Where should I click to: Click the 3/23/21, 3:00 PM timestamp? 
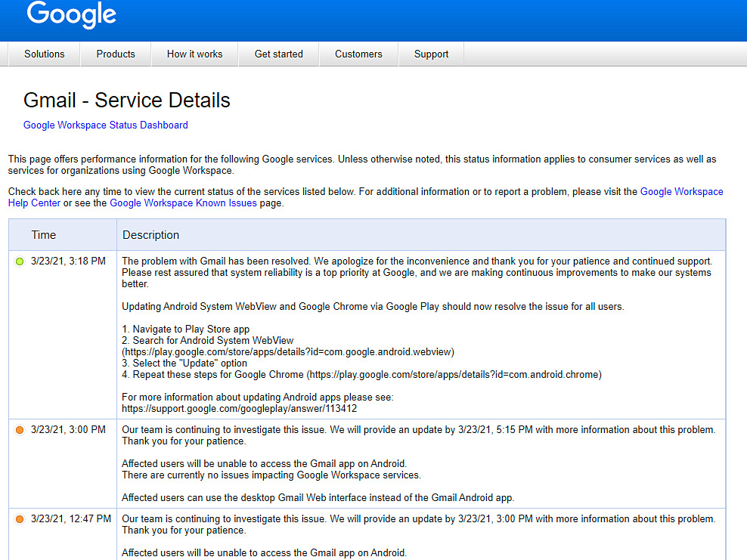tap(68, 429)
